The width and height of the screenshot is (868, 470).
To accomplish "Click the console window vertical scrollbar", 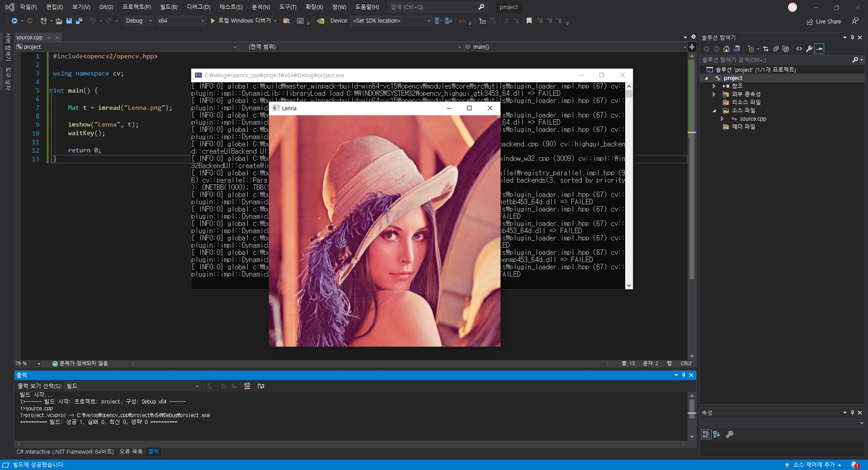I will point(629,185).
